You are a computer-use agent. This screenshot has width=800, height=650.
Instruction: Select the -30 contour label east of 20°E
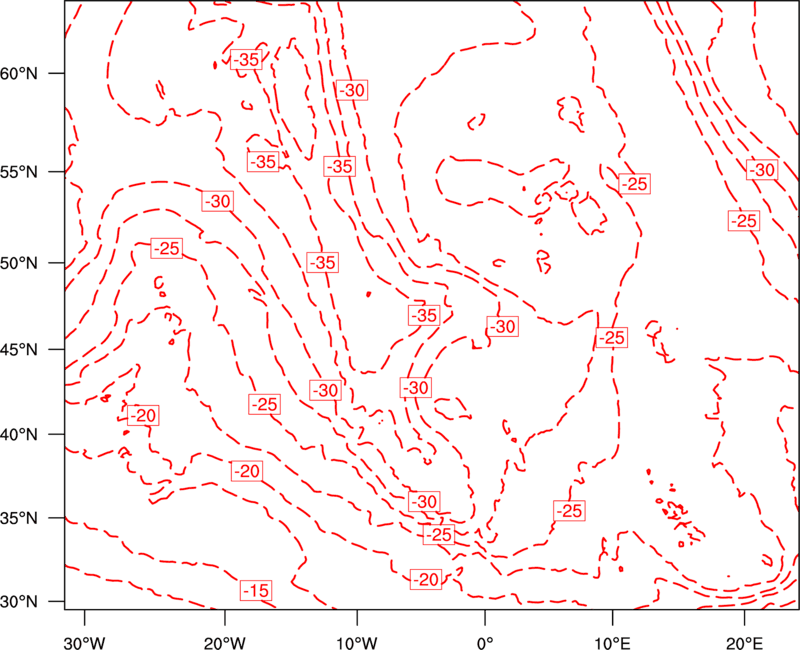[762, 169]
